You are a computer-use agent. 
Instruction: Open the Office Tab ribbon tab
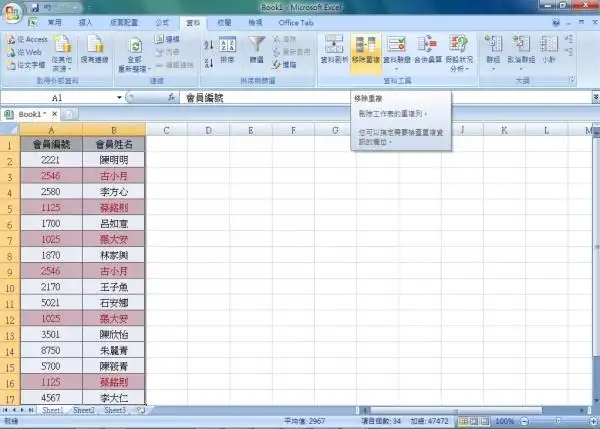pos(296,23)
